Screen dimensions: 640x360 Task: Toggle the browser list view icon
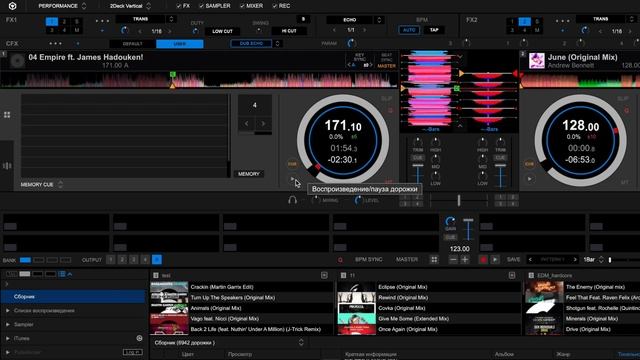pyautogui.click(x=62, y=274)
